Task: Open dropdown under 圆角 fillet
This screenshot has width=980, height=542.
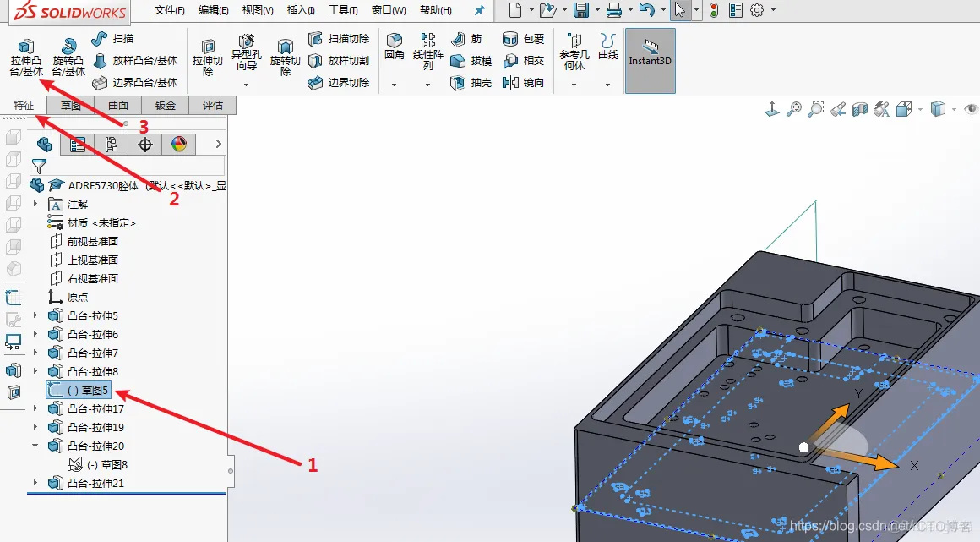Action: [394, 85]
